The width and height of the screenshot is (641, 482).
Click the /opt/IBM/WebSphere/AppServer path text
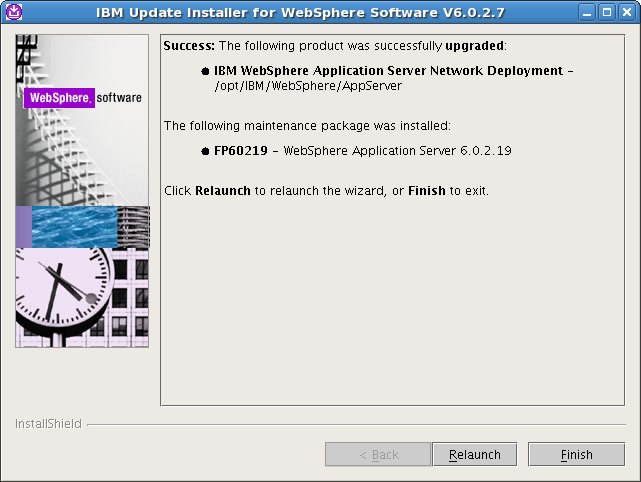click(x=308, y=86)
